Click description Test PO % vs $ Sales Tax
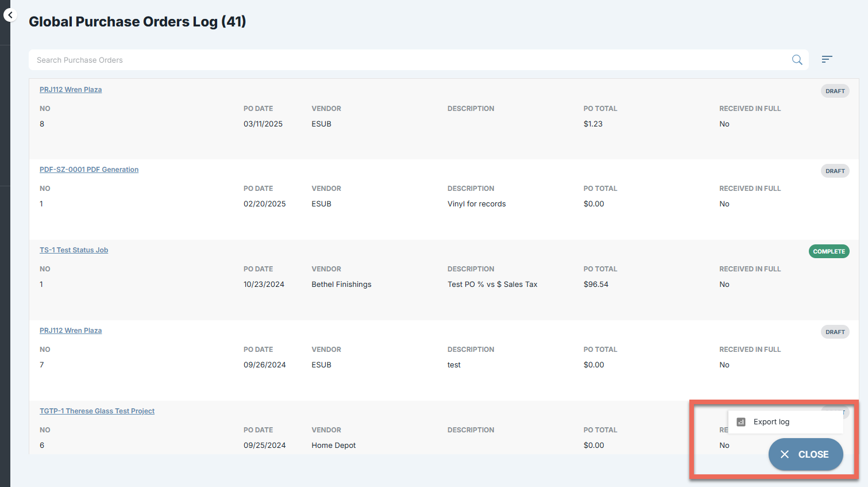The height and width of the screenshot is (487, 868). click(493, 284)
